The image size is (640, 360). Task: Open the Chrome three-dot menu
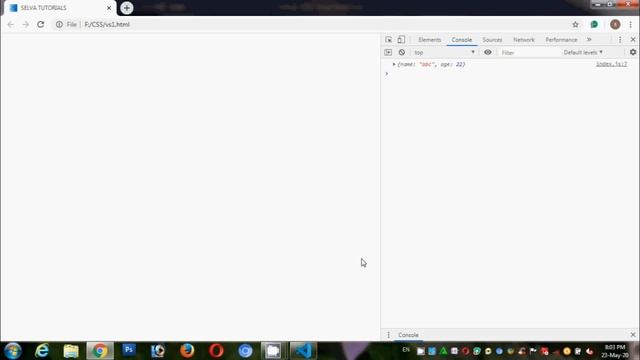(630, 24)
